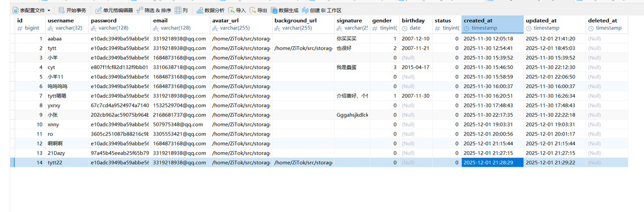Open 筛选 & 排序 filter and sort
This screenshot has width=644, height=212.
coord(153,10)
